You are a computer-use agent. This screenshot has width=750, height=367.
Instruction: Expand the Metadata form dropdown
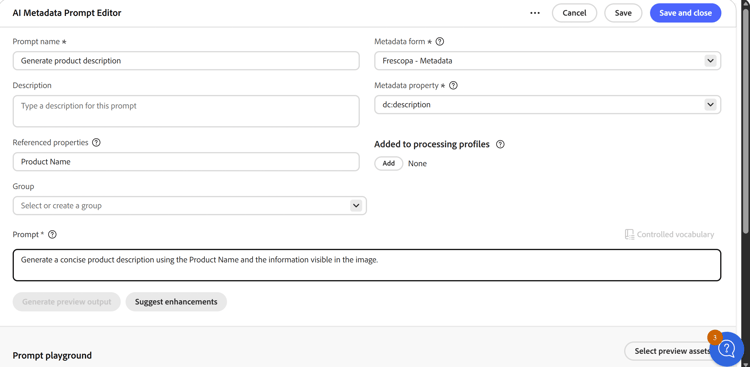710,61
